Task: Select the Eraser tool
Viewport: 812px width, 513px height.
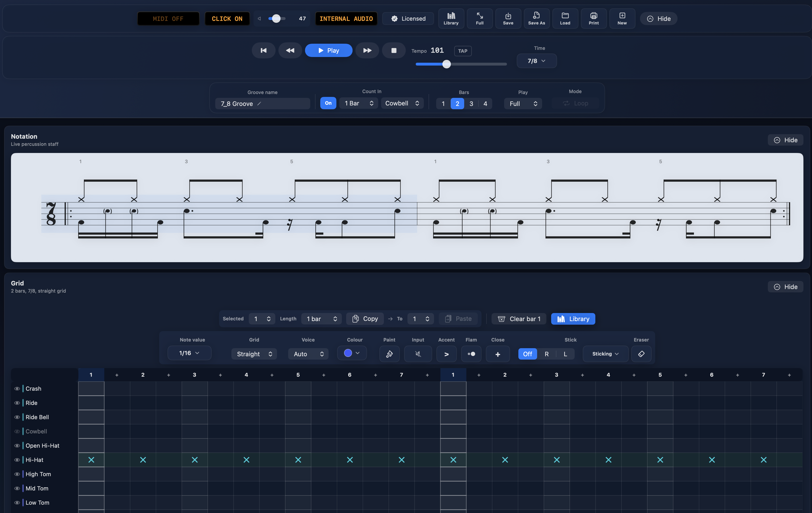Action: 641,354
